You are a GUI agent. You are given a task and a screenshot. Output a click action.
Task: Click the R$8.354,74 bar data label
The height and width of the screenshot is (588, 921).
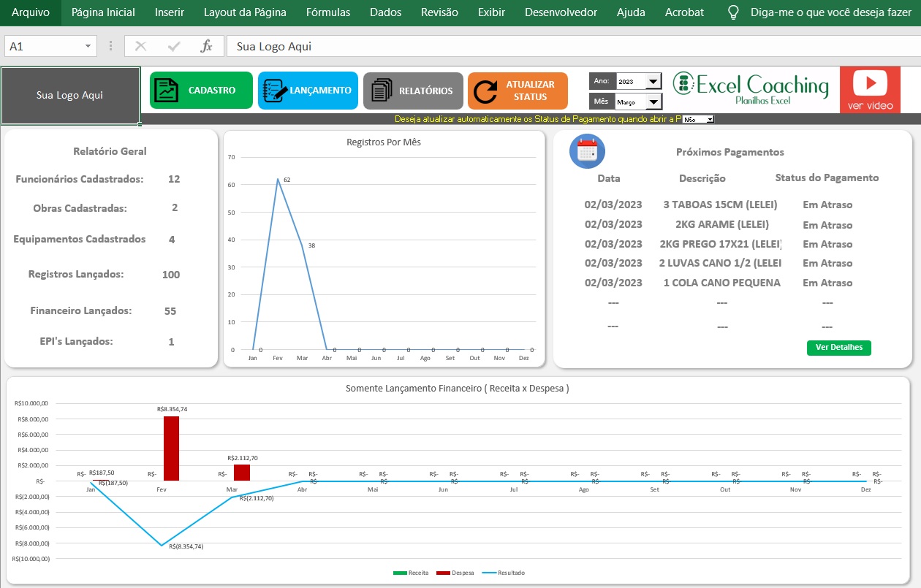coord(173,410)
